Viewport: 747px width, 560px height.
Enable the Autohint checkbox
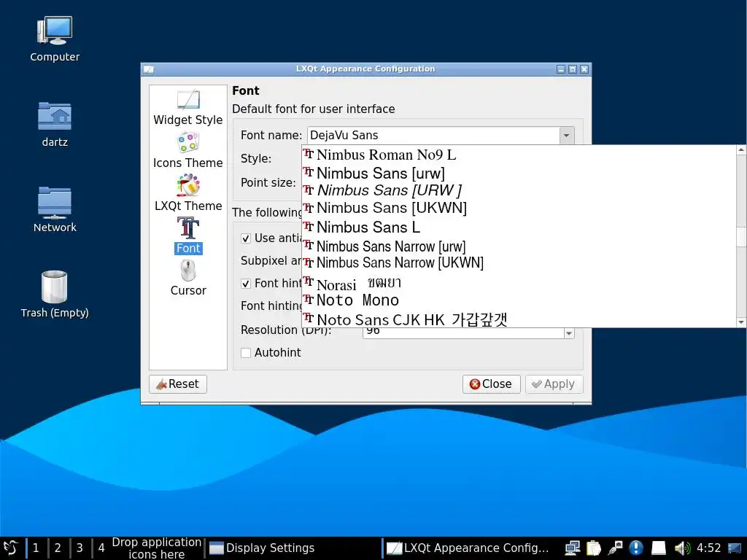click(246, 353)
